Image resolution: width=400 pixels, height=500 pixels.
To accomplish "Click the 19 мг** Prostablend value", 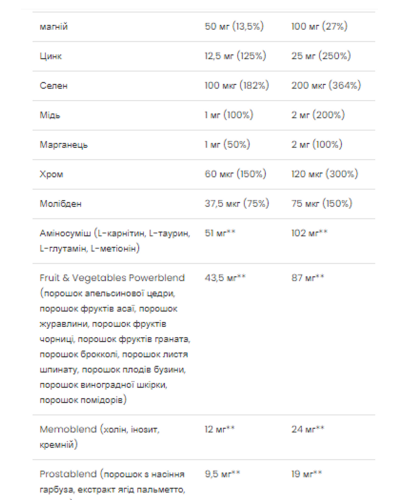I will [x=307, y=474].
